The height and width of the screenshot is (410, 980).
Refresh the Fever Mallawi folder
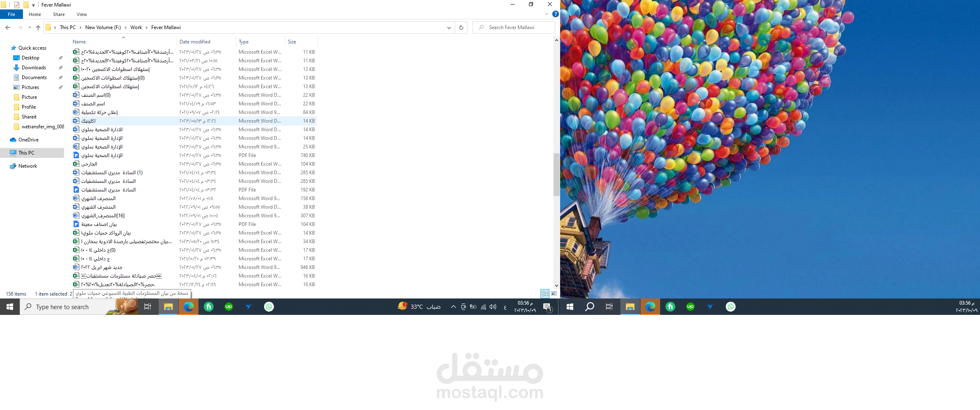(x=461, y=27)
